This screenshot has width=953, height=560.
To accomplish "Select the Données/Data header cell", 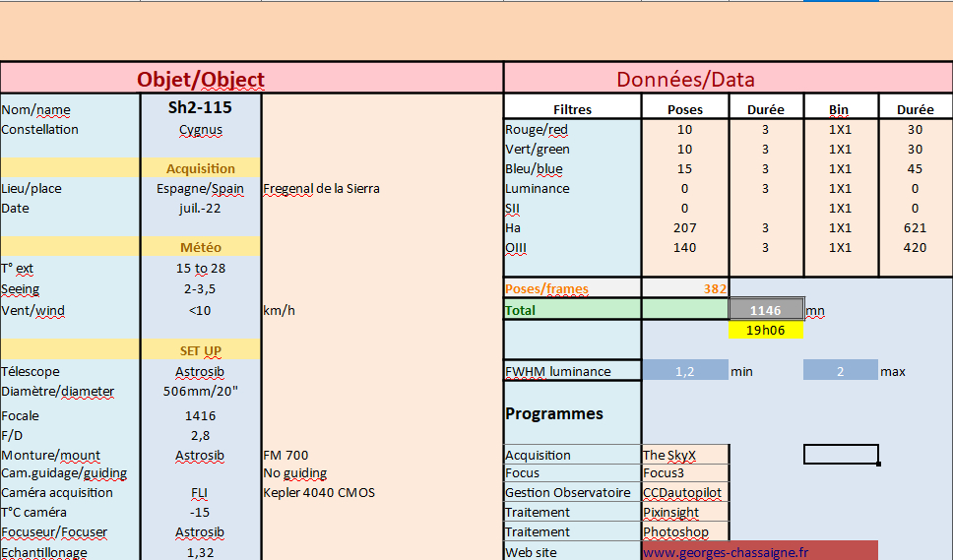I will 729,79.
